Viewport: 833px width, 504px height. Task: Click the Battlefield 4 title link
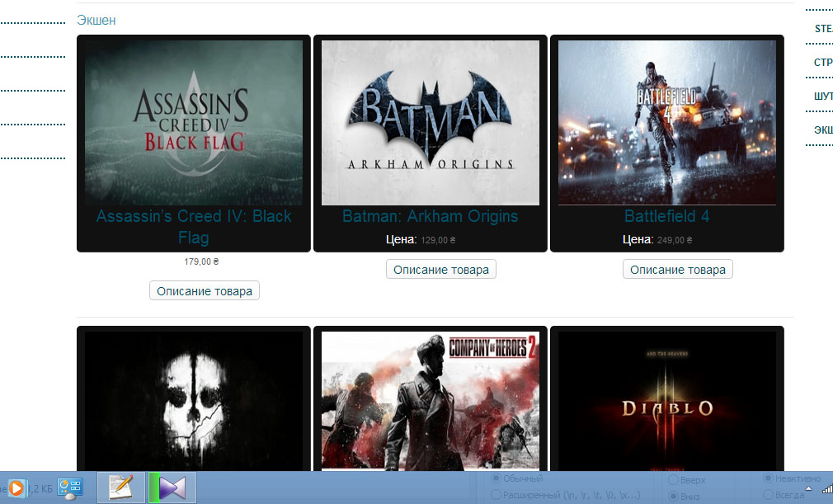coord(667,216)
